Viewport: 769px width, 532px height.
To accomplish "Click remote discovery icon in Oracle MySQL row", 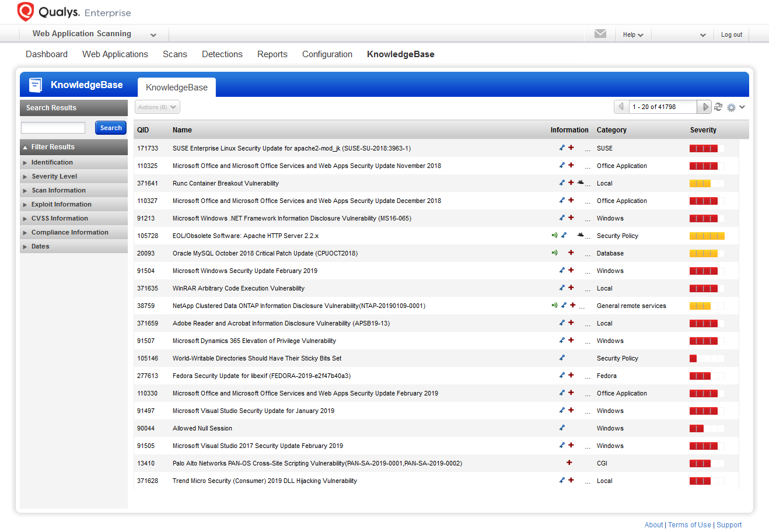I will coord(554,253).
